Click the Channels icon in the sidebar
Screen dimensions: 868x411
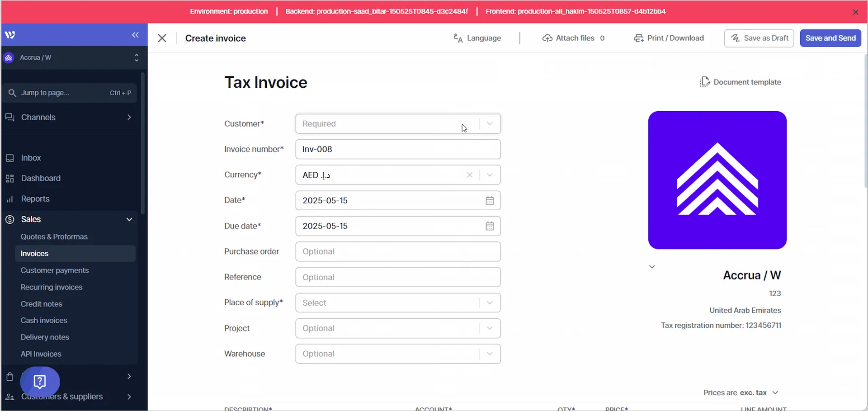point(10,117)
